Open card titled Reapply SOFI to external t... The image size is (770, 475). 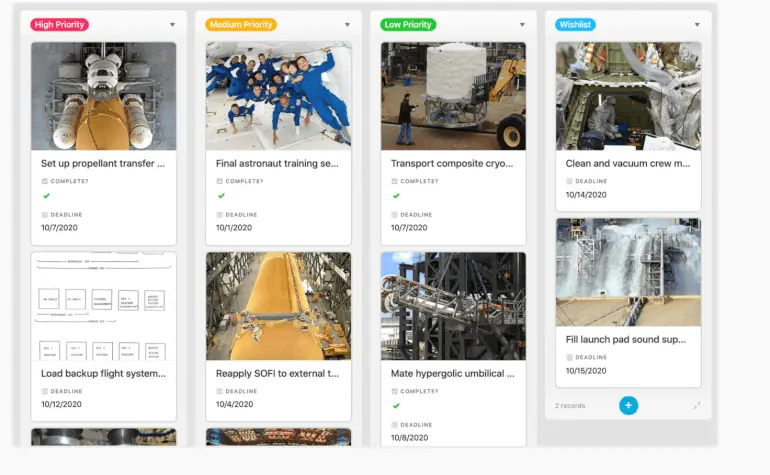pos(277,373)
